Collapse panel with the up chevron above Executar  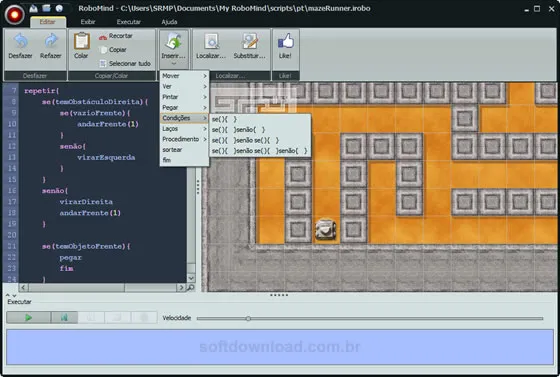click(8, 295)
